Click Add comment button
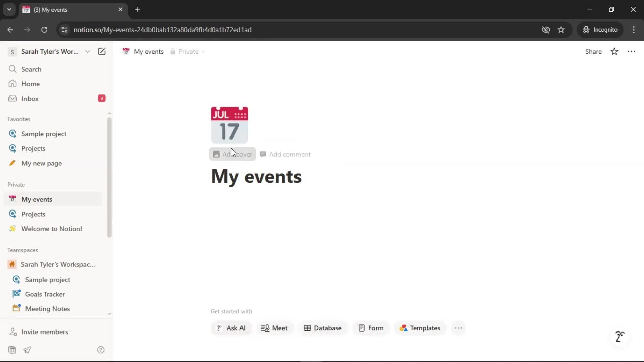The width and height of the screenshot is (644, 362). pyautogui.click(x=285, y=154)
